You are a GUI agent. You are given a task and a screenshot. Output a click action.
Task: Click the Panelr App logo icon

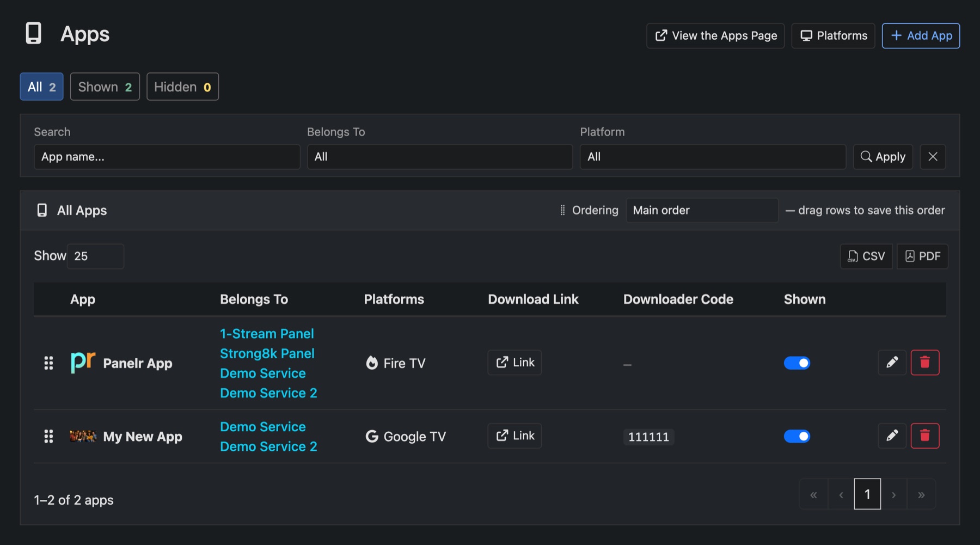(83, 363)
